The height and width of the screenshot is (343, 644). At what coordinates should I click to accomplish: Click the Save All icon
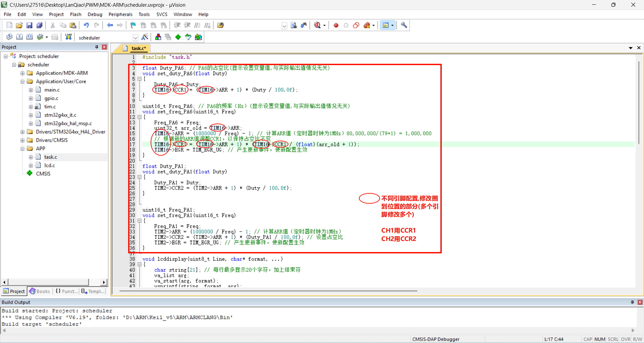click(x=40, y=25)
